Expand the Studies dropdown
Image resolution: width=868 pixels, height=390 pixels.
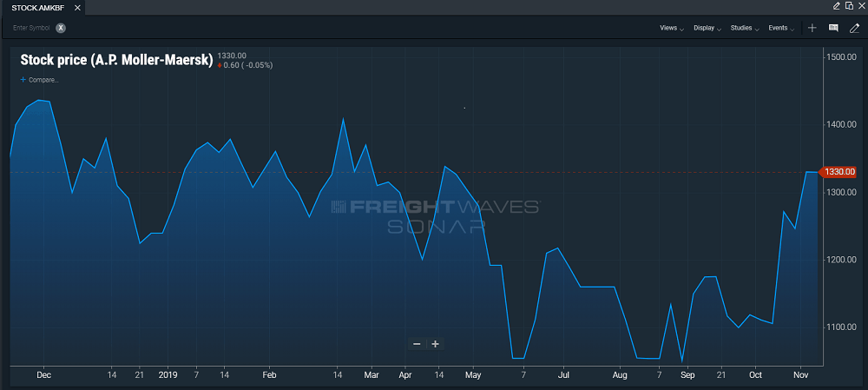pos(744,28)
